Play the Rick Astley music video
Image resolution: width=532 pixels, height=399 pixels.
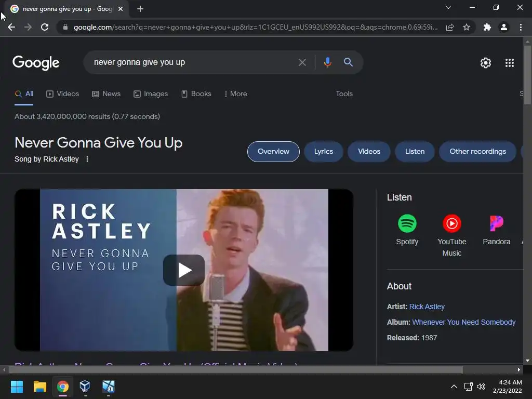[184, 270]
